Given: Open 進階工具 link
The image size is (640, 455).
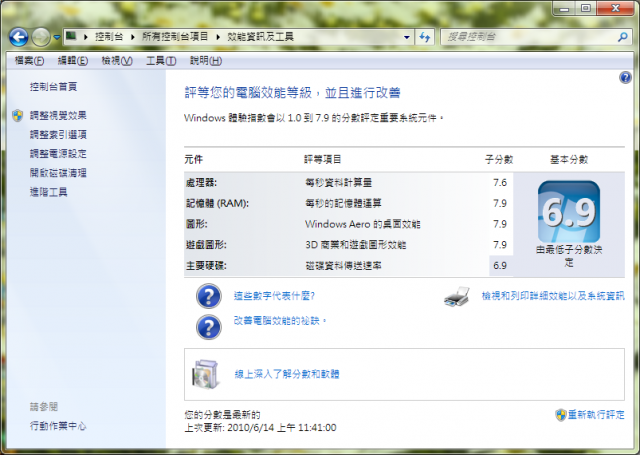Looking at the screenshot, I should pyautogui.click(x=48, y=192).
